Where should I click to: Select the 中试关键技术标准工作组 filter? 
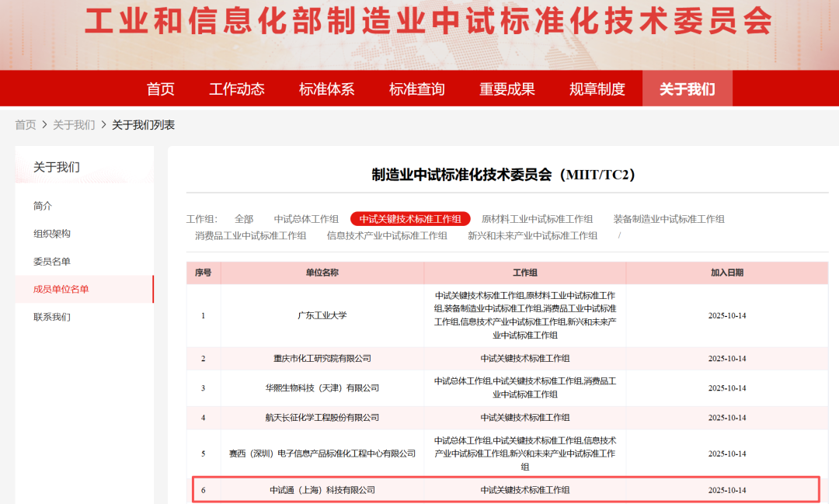point(410,219)
